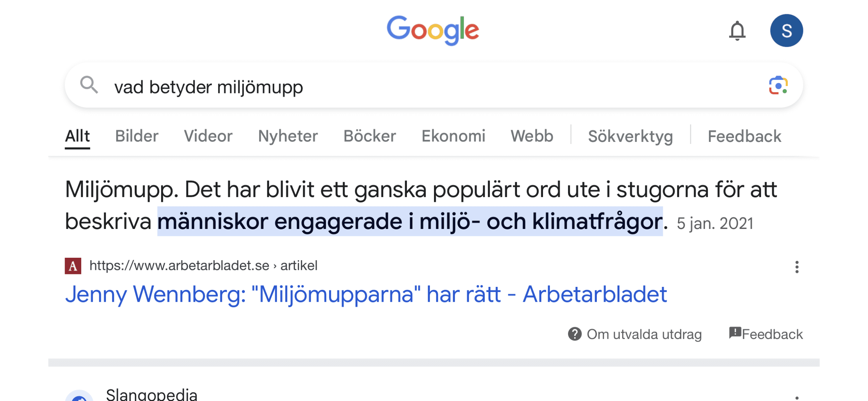Click the question mark icon near utvalda utdrag

(x=575, y=334)
